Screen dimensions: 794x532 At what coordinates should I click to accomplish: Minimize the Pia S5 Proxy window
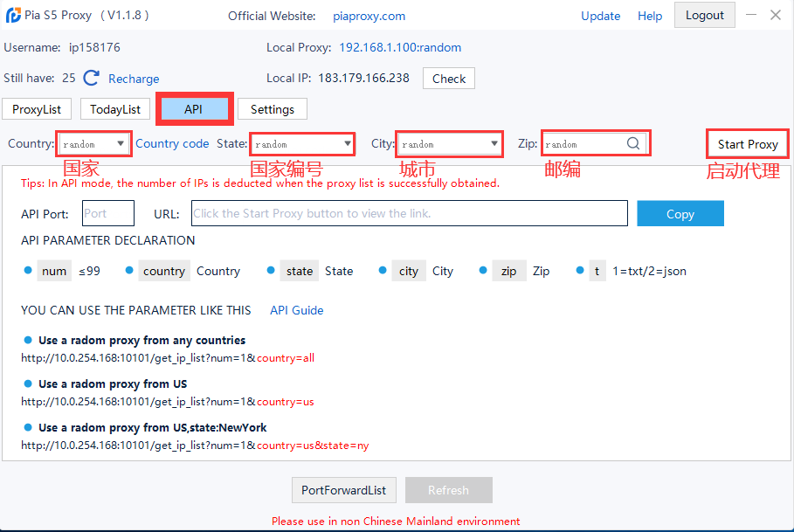[751, 15]
